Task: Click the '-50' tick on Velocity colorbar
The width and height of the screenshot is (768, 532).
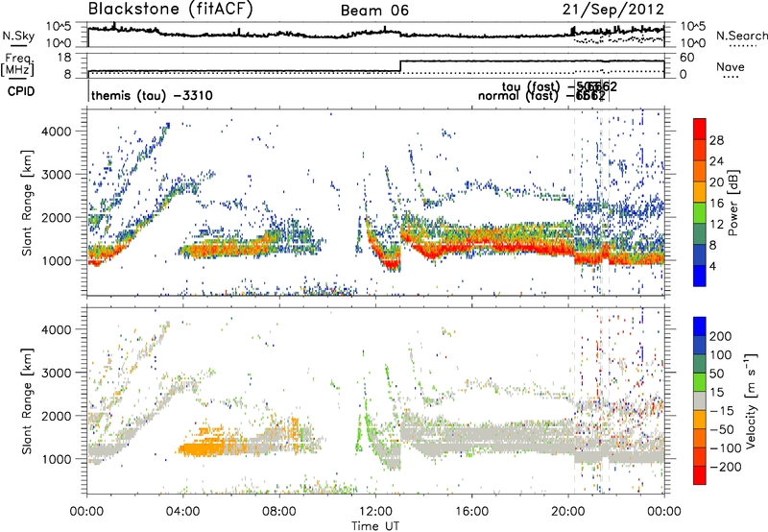Action: [x=722, y=429]
